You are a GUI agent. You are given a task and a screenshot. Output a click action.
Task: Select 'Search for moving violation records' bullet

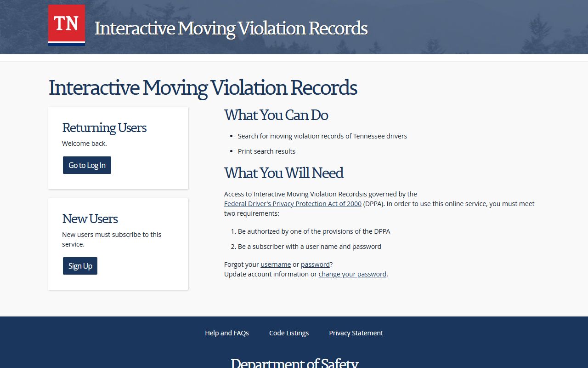click(x=322, y=136)
